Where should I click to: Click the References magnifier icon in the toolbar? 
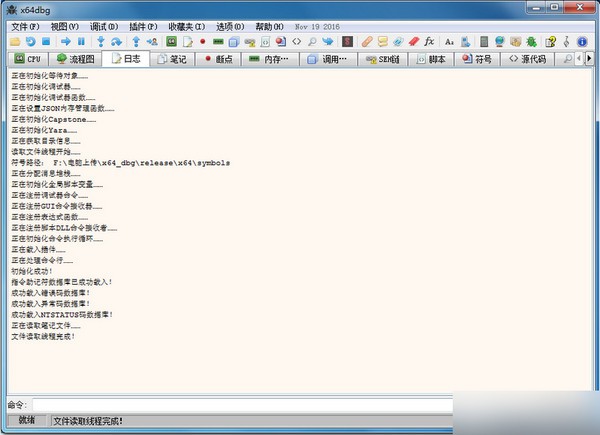(x=312, y=41)
